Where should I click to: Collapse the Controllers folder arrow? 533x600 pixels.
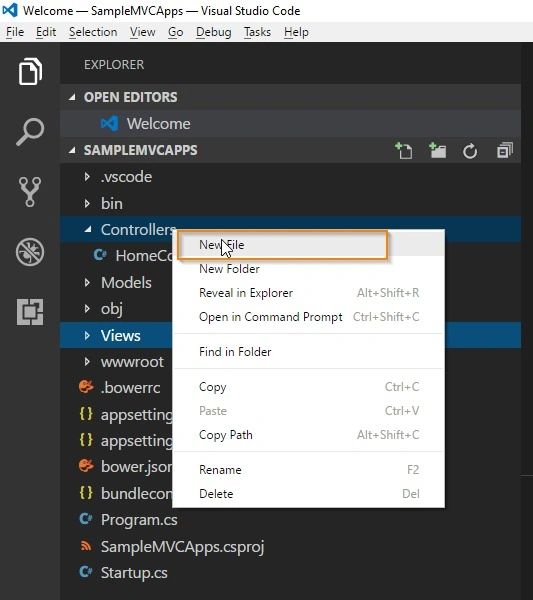[88, 229]
